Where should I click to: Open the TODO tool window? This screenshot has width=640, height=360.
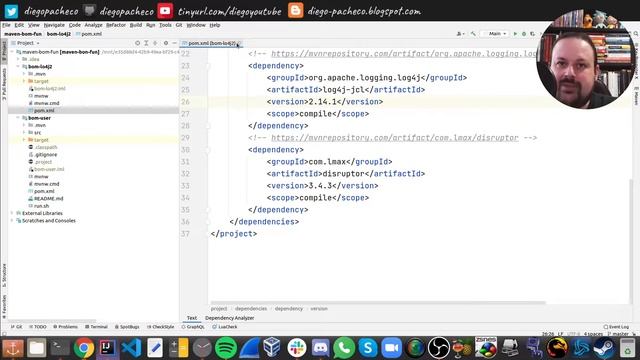38,327
